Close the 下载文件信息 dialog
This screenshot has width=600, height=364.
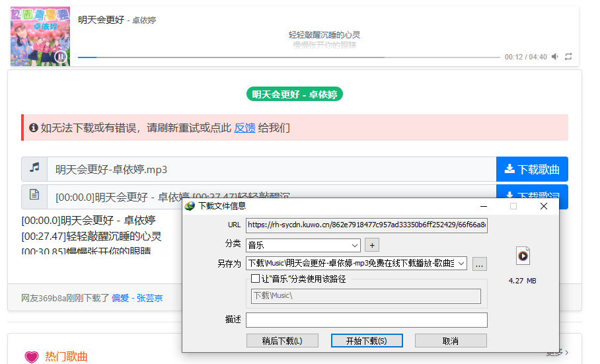[x=543, y=206]
